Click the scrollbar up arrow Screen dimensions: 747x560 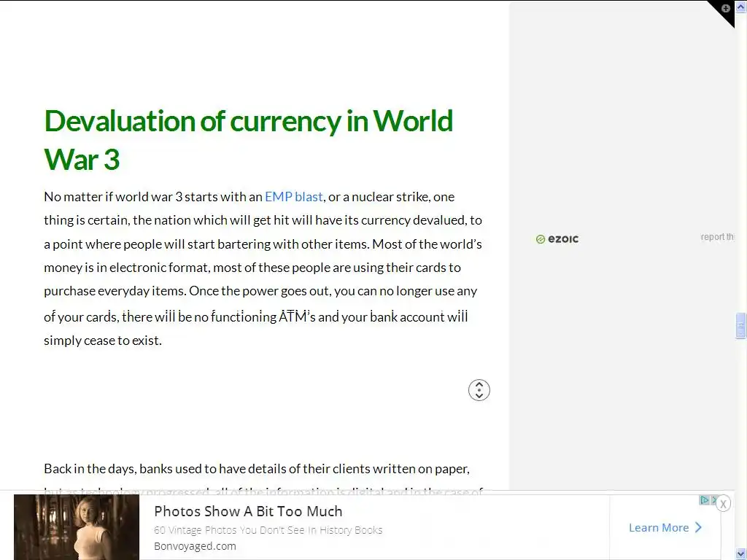741,7
